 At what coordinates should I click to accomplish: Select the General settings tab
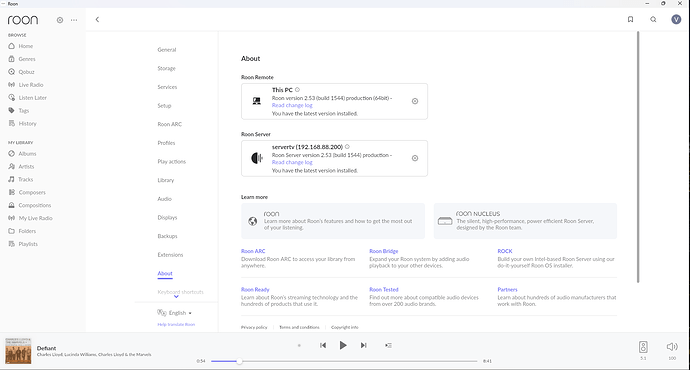(x=167, y=50)
